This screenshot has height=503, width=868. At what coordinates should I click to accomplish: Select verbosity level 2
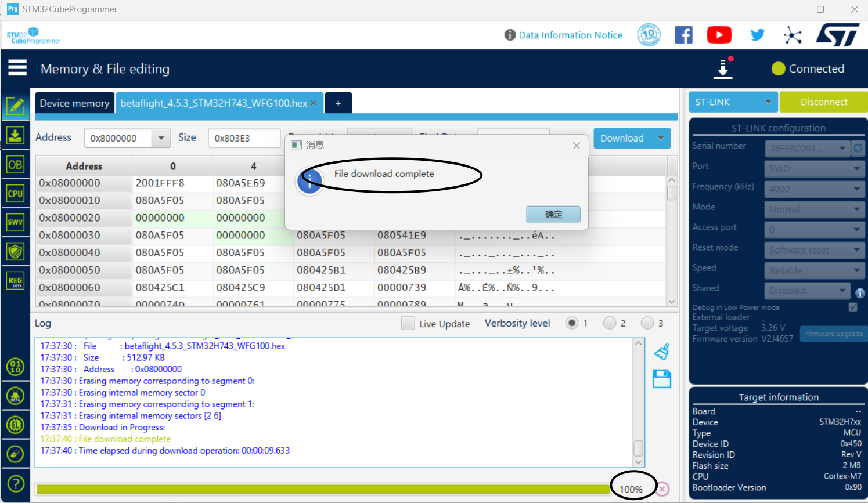point(610,323)
